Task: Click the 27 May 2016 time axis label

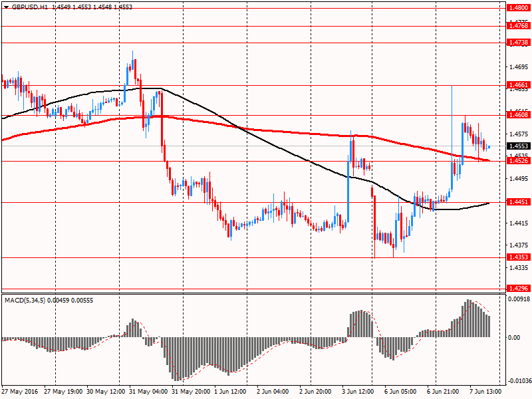Action: (20, 392)
